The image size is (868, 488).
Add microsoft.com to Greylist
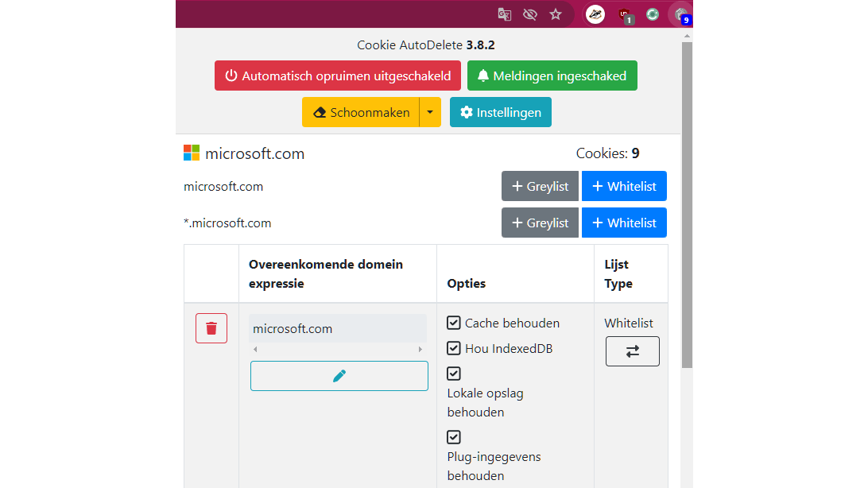(x=540, y=186)
